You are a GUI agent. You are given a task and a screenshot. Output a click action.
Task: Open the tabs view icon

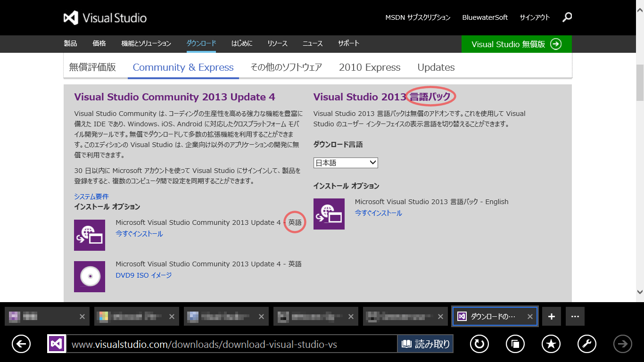click(515, 344)
